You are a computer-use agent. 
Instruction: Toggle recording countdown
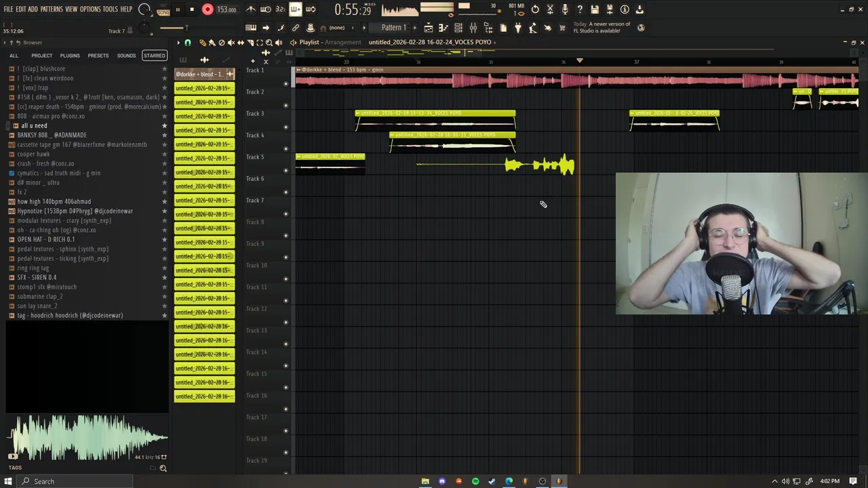[281, 9]
